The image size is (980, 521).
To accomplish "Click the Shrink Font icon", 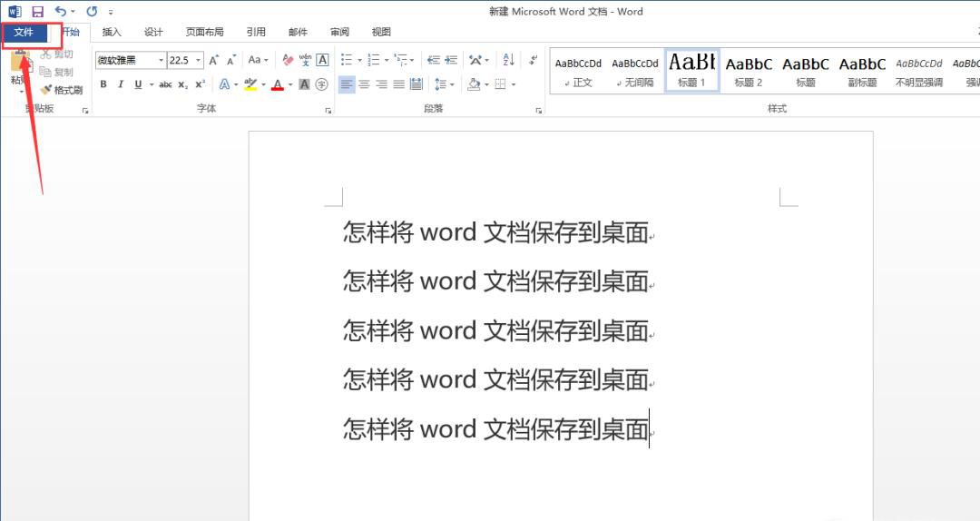I will point(231,60).
